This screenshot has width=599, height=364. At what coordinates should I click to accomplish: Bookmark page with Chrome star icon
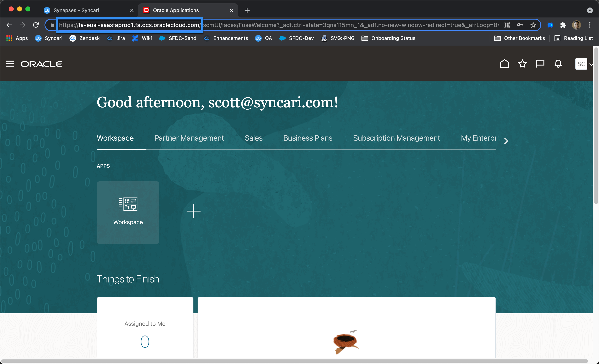[533, 25]
